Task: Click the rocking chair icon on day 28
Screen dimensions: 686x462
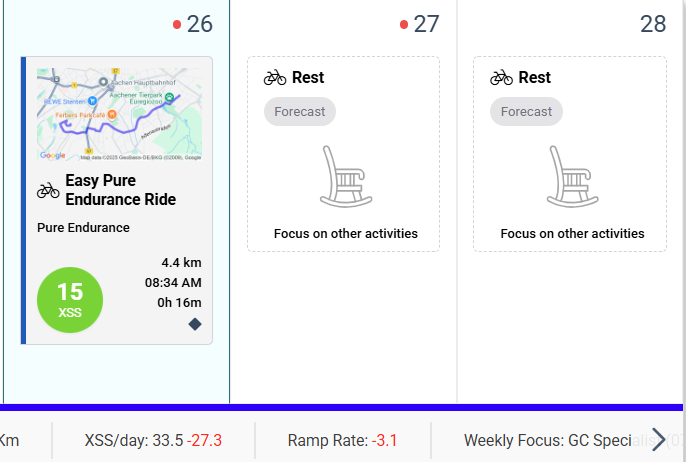Action: 572,176
